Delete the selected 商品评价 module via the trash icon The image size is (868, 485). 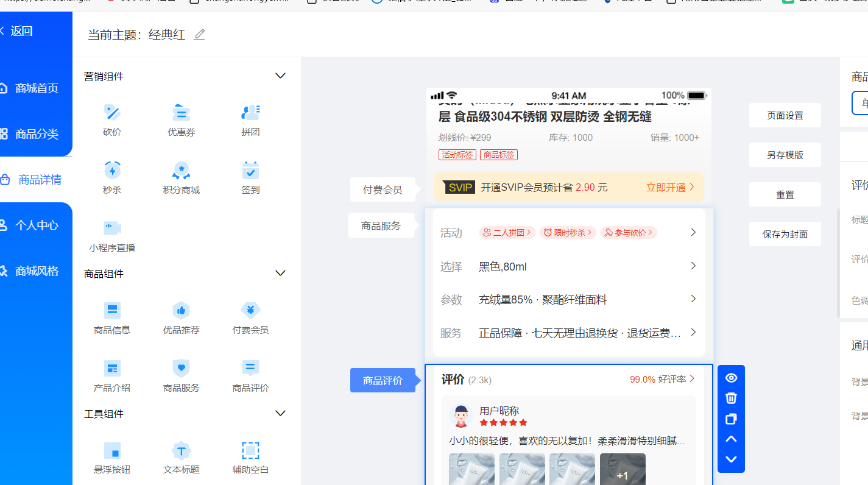(x=732, y=398)
